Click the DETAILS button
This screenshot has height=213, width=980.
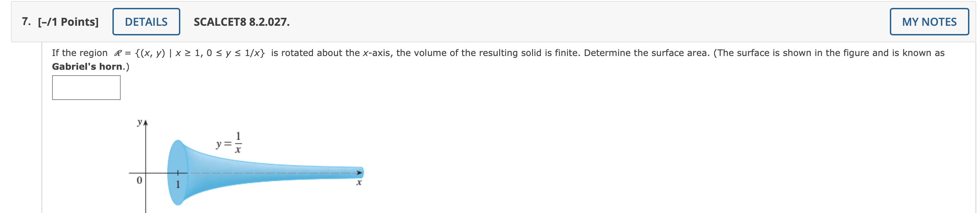coord(146,22)
